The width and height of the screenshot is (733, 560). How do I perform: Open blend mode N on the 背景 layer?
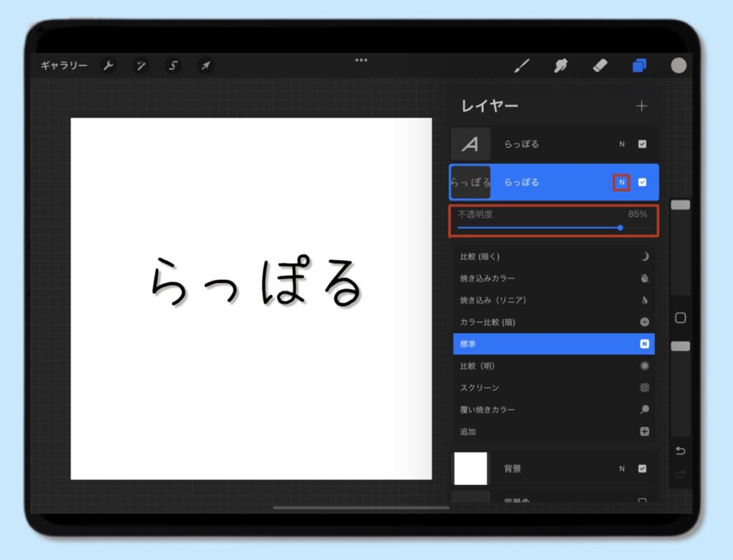tap(622, 469)
